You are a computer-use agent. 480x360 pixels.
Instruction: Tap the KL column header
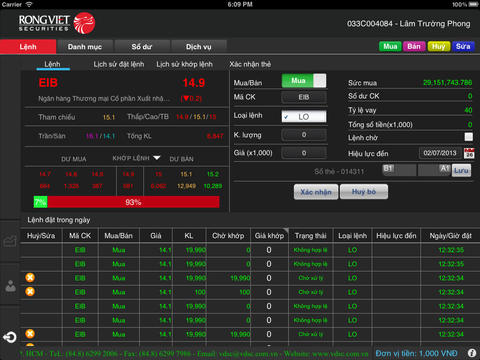(x=189, y=236)
